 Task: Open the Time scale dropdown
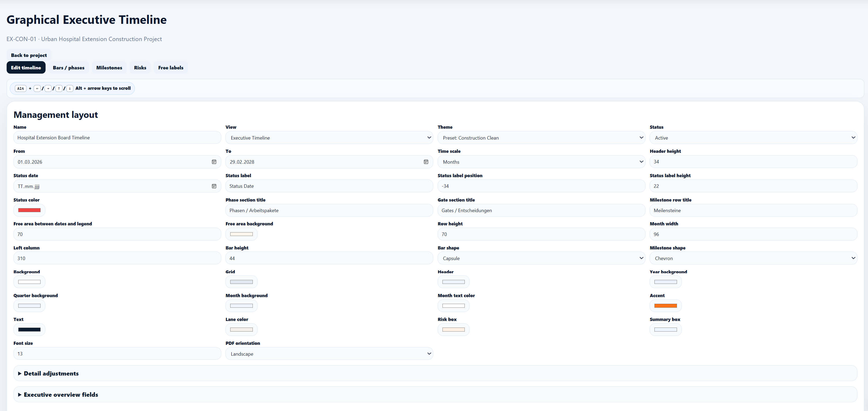(541, 162)
